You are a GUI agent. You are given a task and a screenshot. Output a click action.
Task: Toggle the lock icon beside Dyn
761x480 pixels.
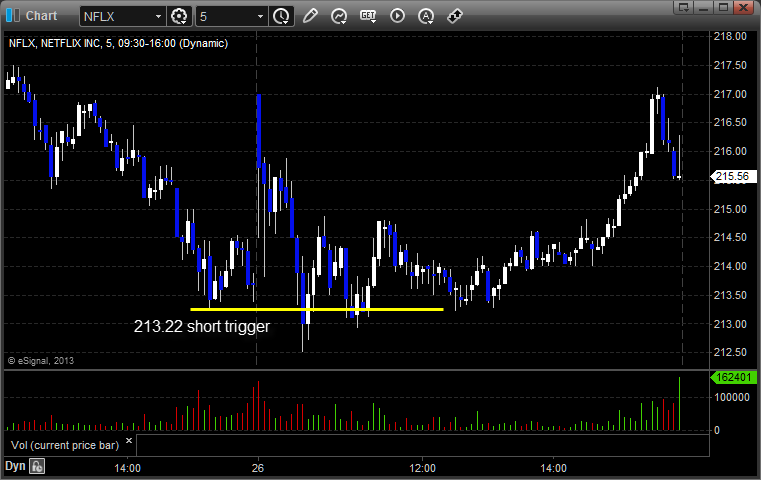[37, 466]
